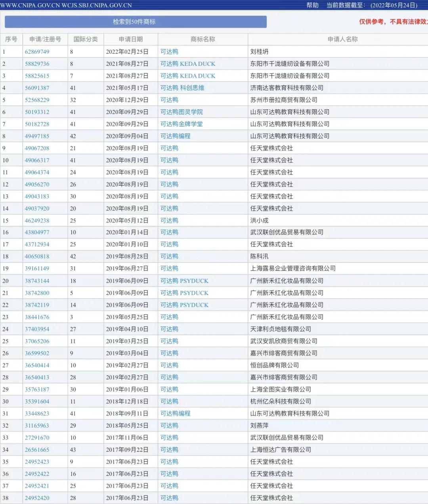Viewport: 428px width, 504px height.
Task: Open registration number 50182728
Action: (37, 124)
